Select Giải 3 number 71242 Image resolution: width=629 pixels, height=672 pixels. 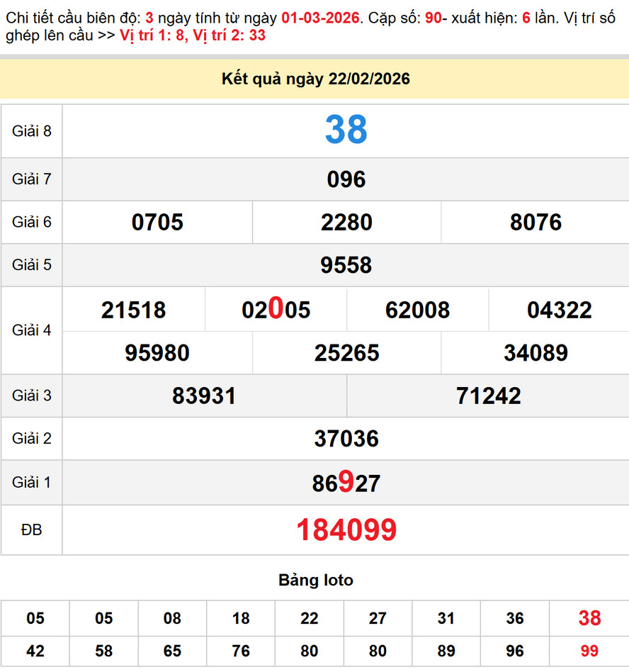point(488,396)
